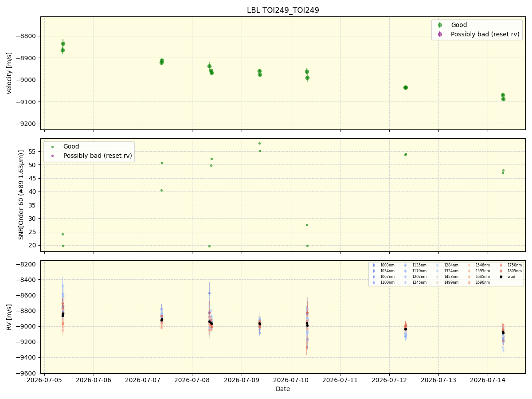Select 'Good' entry in the Velocity panel legend
Image resolution: width=532 pixels, height=399 pixels.
pyautogui.click(x=459, y=25)
